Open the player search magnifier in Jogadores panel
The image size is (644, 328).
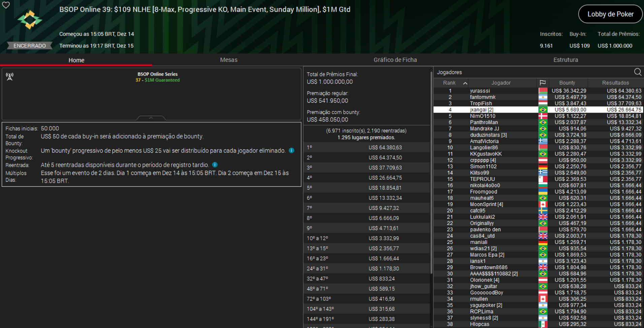638,72
